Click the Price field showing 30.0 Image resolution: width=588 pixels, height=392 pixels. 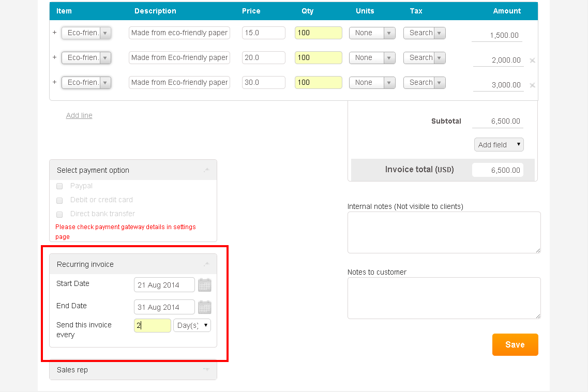pyautogui.click(x=264, y=83)
